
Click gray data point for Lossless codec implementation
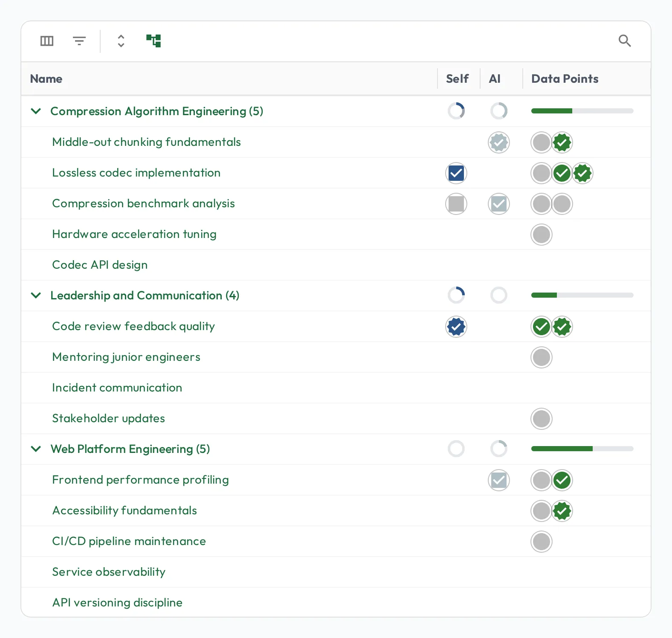(542, 173)
